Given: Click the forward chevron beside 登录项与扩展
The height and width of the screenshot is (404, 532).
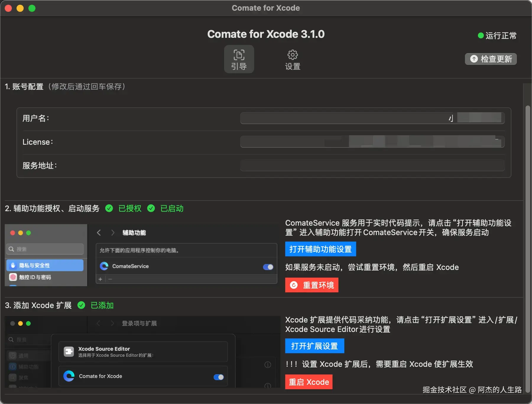Looking at the screenshot, I should click(112, 323).
